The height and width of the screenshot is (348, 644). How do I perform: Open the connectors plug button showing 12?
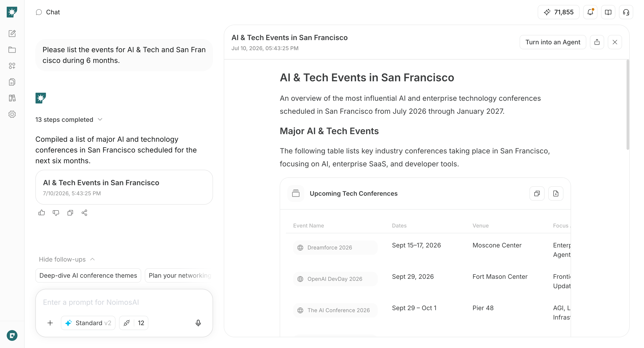(x=134, y=323)
